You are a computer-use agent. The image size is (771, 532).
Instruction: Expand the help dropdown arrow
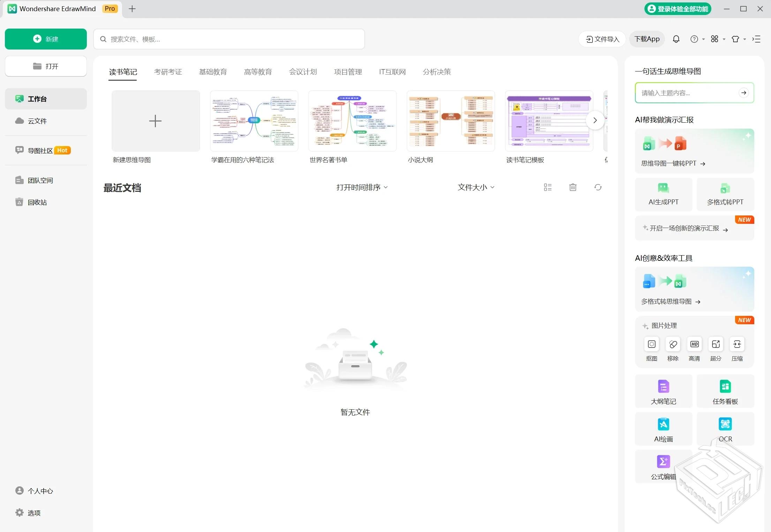(703, 39)
